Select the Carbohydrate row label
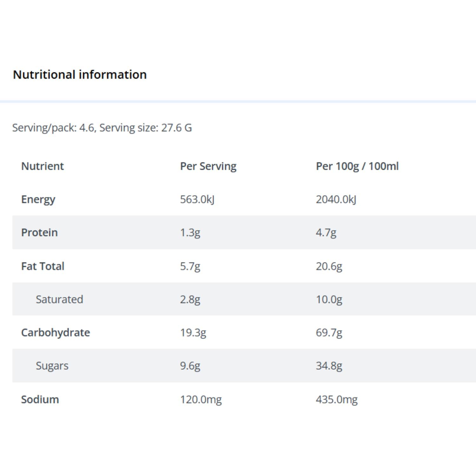The image size is (476, 476). pos(56,333)
